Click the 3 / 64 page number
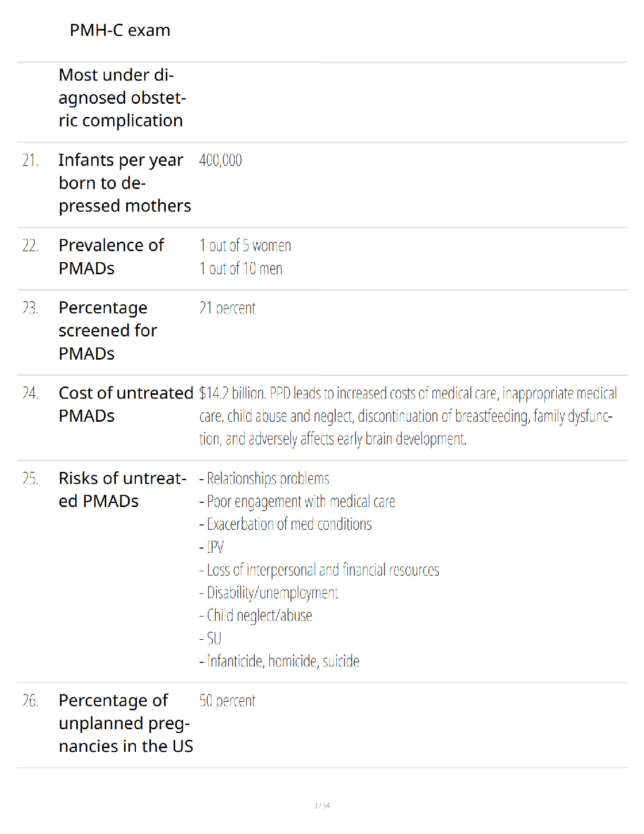This screenshot has height=834, width=644. pos(322,805)
